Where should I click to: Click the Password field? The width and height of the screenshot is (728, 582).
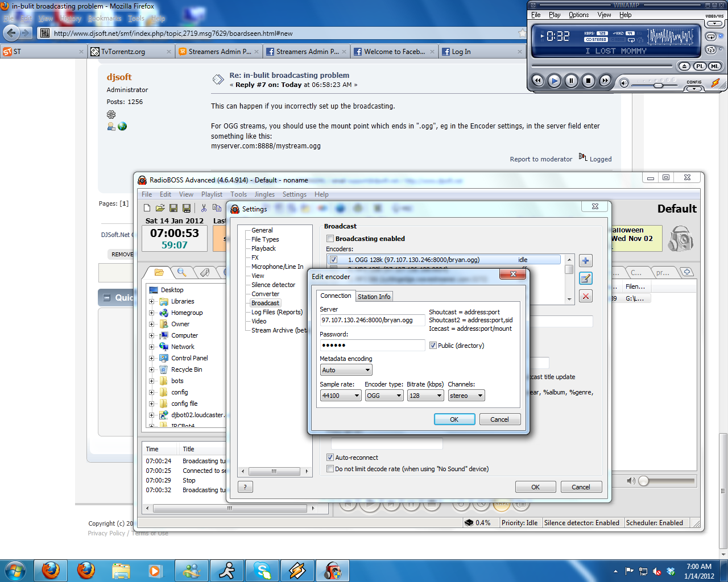(x=372, y=345)
